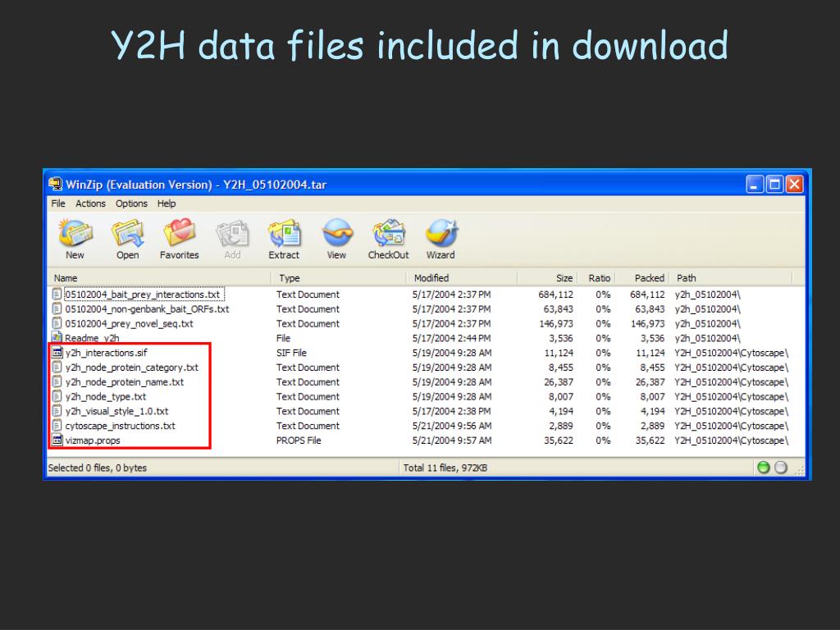Maximize the WinZip window
Viewport: 840px width, 630px height.
pyautogui.click(x=774, y=185)
